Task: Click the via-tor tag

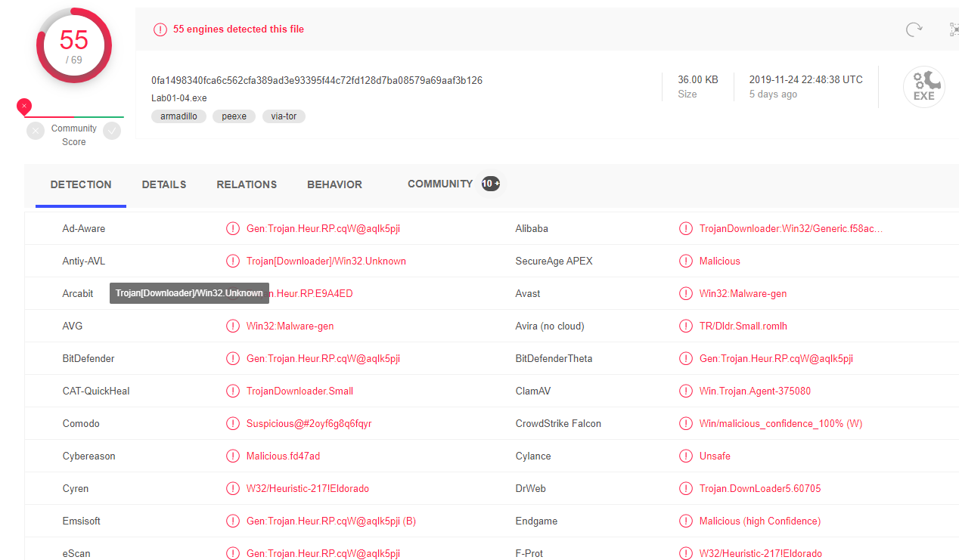Action: 284,116
